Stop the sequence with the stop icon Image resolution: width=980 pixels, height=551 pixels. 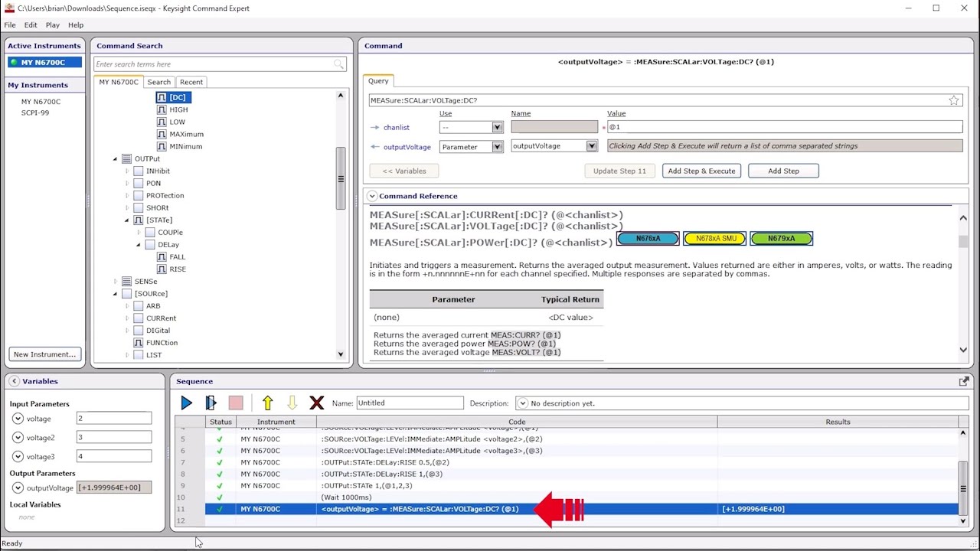[x=236, y=403]
